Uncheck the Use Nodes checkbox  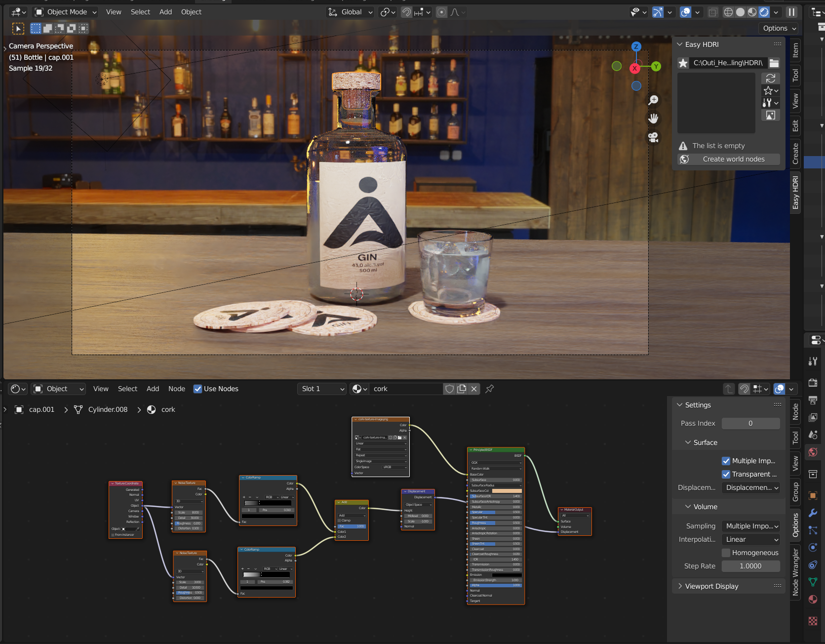tap(198, 389)
